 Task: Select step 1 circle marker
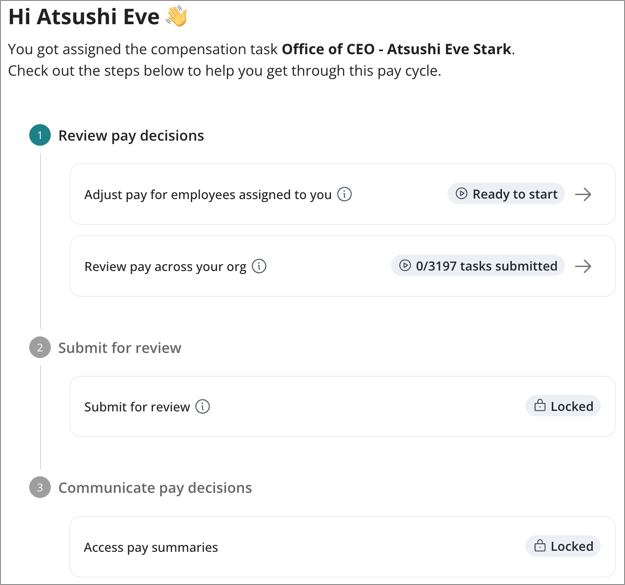[39, 136]
